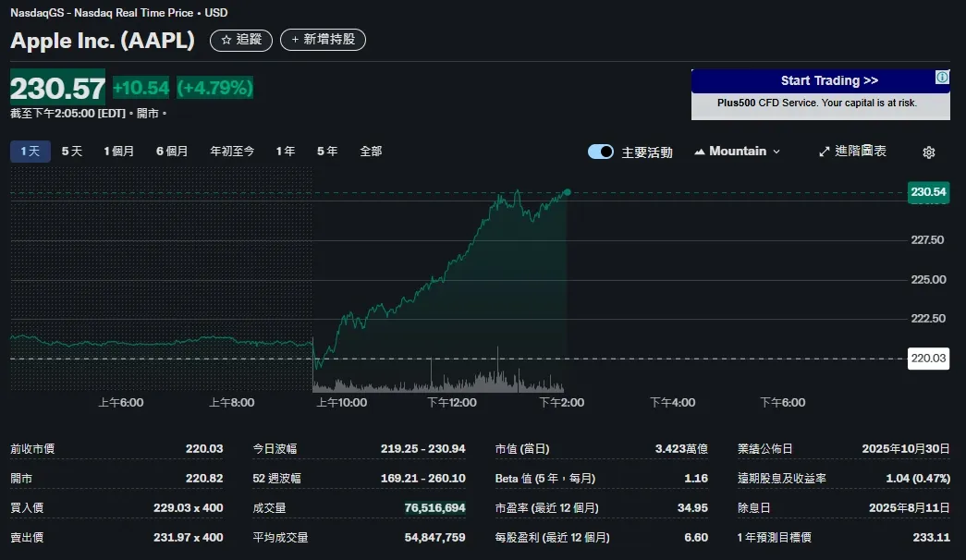Click the 下午2:00 time axis label
The height and width of the screenshot is (560, 966).
[x=562, y=403]
